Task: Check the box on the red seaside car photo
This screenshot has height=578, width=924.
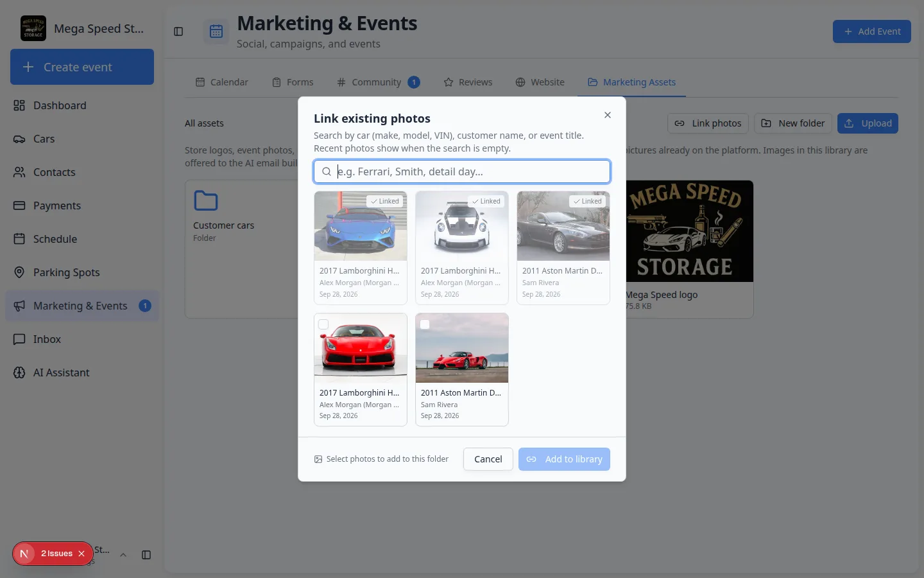Action: [x=425, y=324]
